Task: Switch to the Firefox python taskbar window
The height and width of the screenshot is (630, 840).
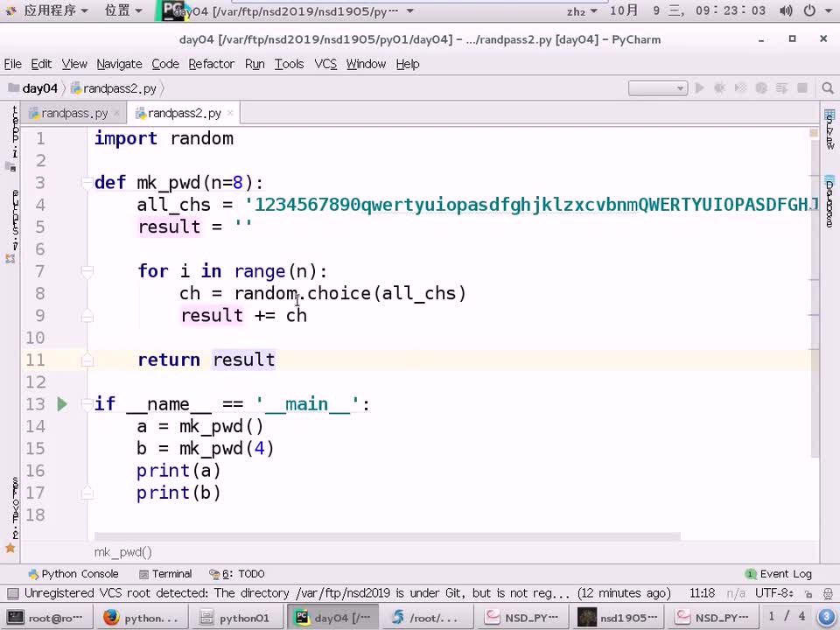Action: pos(142,618)
